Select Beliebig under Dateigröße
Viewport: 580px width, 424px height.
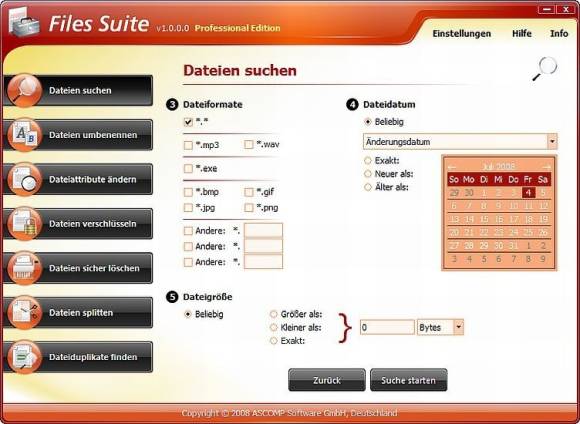188,314
